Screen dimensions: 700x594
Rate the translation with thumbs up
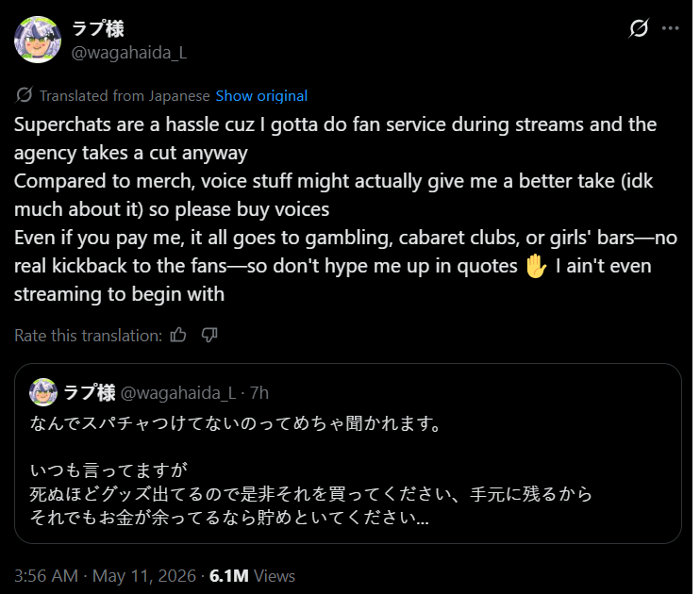(178, 335)
